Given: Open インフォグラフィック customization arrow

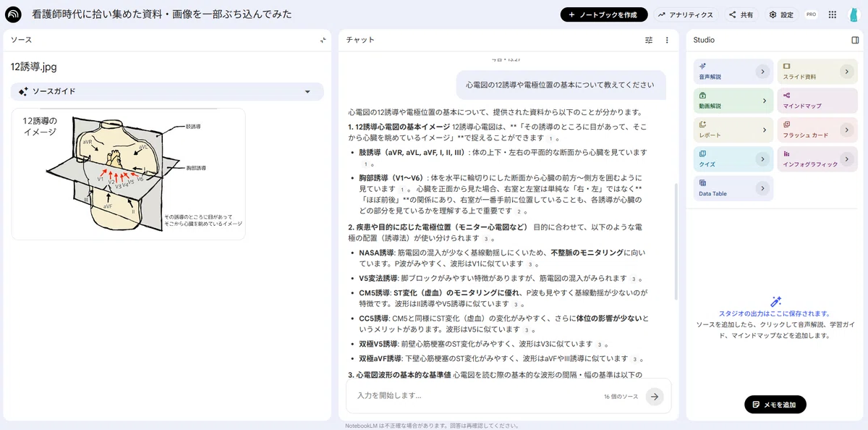Looking at the screenshot, I should click(x=846, y=159).
